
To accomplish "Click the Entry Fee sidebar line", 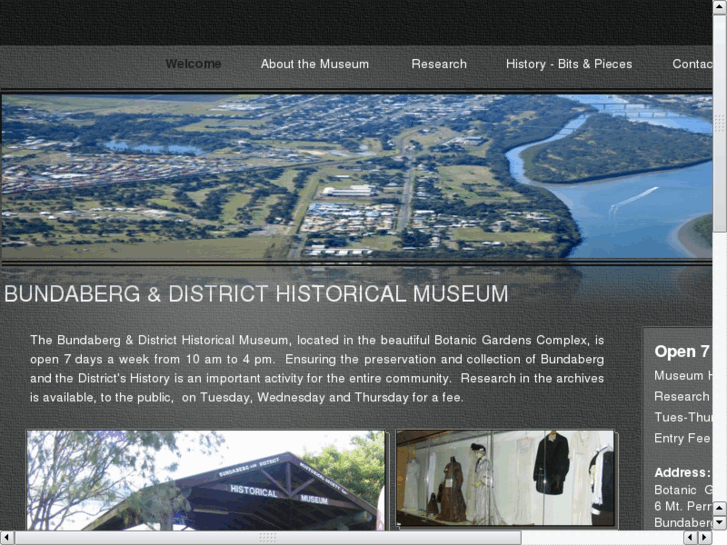I will click(682, 438).
